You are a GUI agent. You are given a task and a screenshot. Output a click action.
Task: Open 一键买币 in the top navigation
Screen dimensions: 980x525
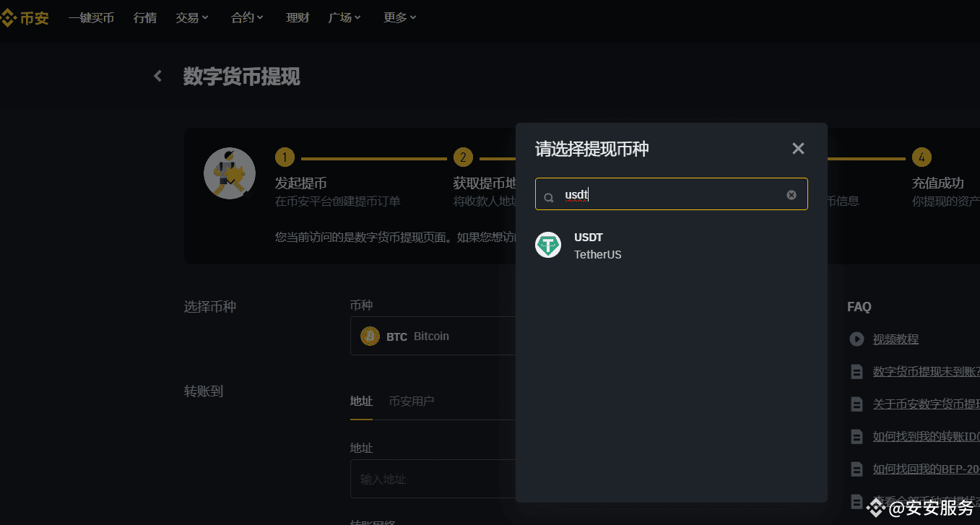click(x=91, y=18)
